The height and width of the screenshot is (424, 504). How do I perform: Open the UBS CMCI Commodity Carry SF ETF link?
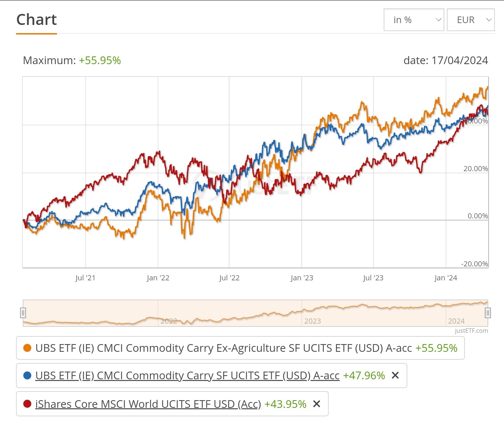pyautogui.click(x=187, y=376)
